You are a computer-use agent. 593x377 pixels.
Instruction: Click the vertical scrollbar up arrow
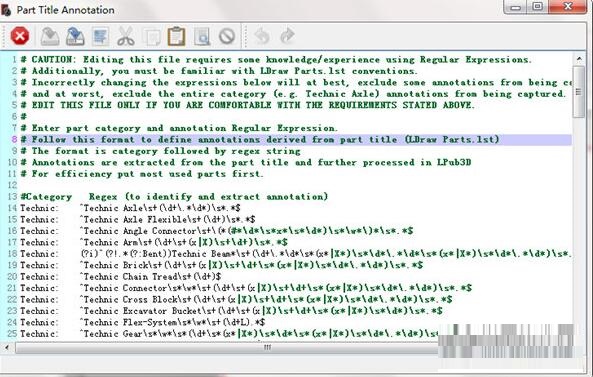[579, 59]
